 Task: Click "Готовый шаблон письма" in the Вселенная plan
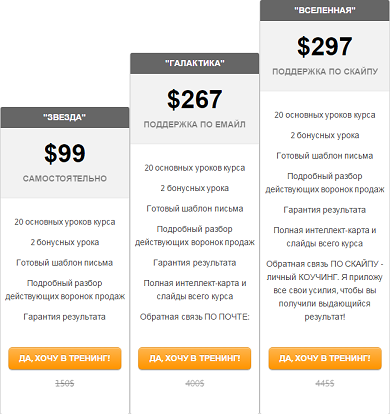pos(325,156)
